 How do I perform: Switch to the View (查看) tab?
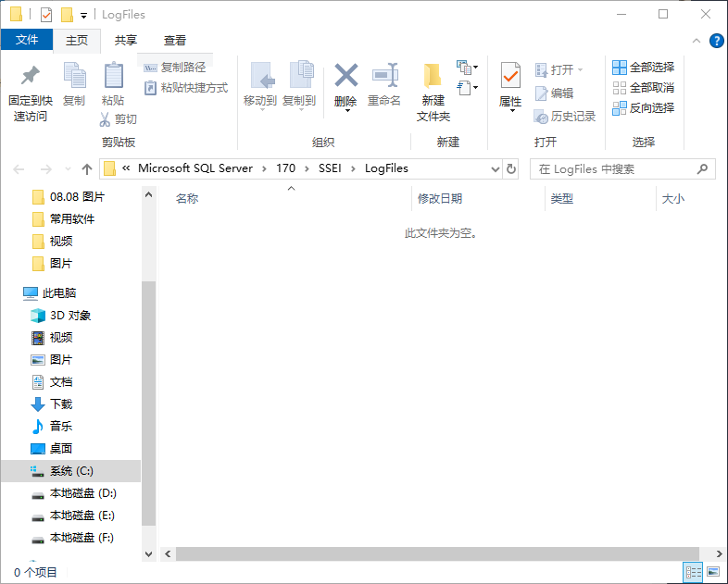pos(175,41)
